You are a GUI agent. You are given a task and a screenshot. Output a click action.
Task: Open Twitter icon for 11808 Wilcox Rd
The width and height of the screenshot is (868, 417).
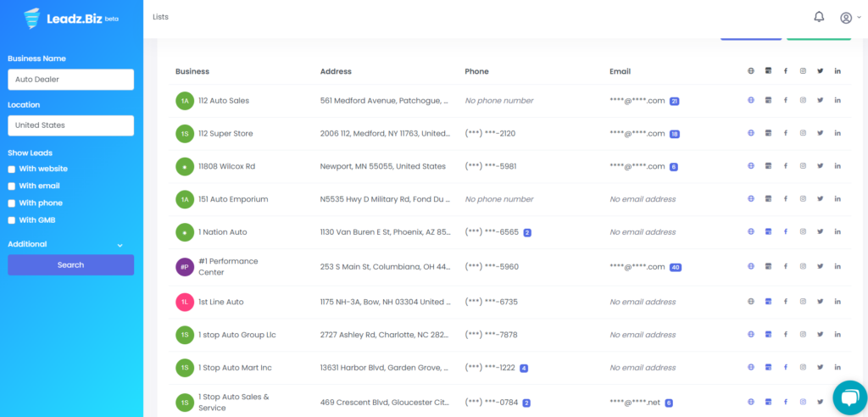click(820, 165)
